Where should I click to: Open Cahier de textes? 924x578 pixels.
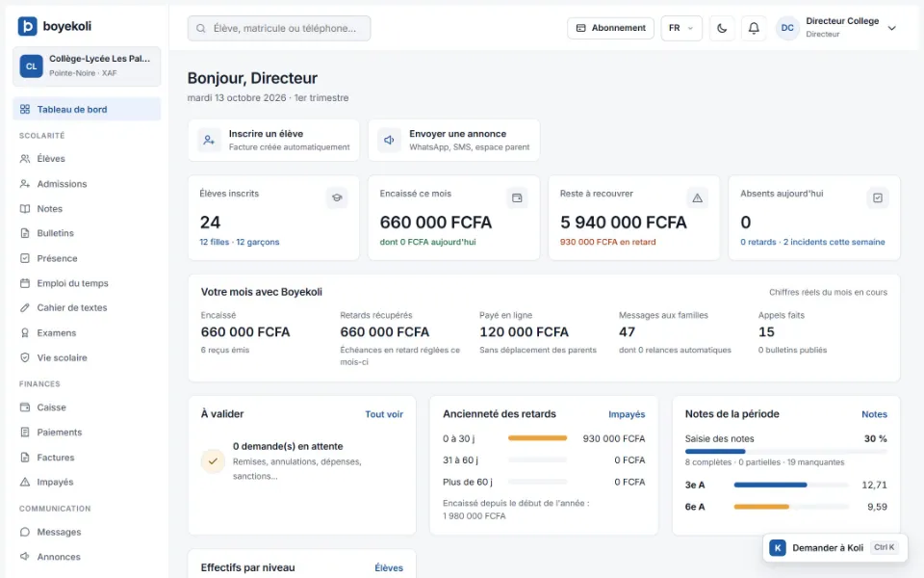pyautogui.click(x=87, y=308)
